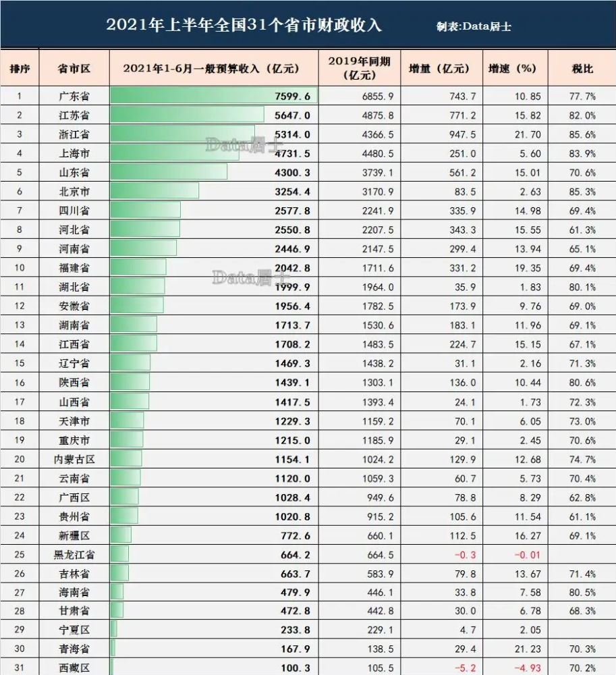Click the 2019 value 2207.5
Viewport: 616px width, 675px height.
378,230
